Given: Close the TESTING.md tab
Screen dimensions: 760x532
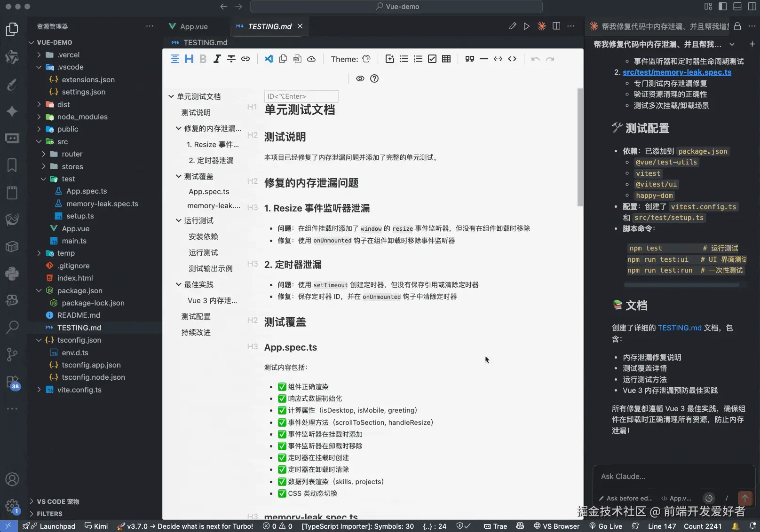Looking at the screenshot, I should [x=300, y=26].
